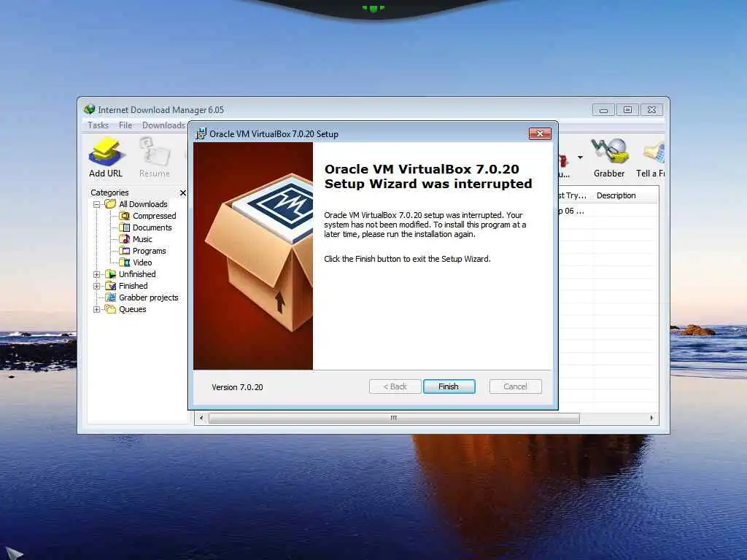
Task: Select the Music category icon
Action: coord(124,239)
